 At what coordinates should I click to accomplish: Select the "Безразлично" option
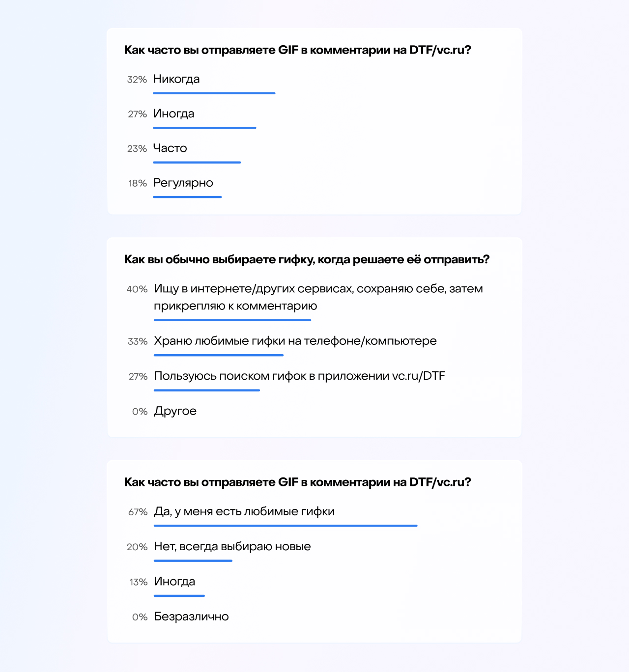click(191, 616)
